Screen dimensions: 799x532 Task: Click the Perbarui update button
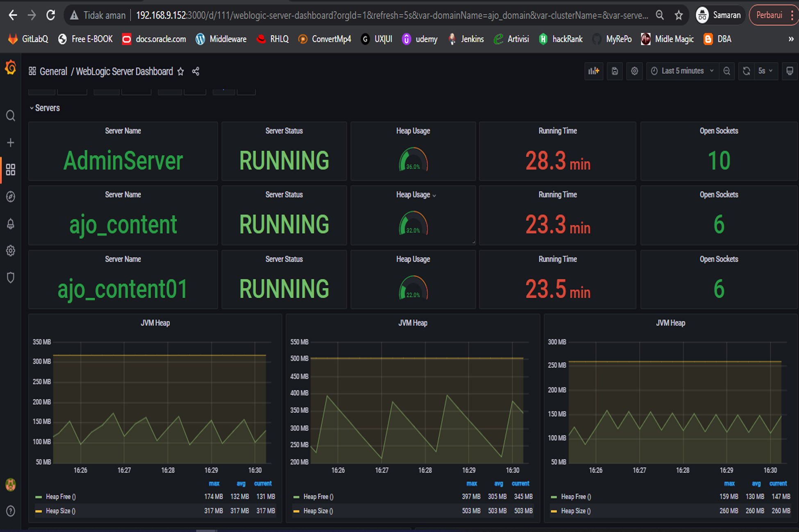click(x=769, y=15)
